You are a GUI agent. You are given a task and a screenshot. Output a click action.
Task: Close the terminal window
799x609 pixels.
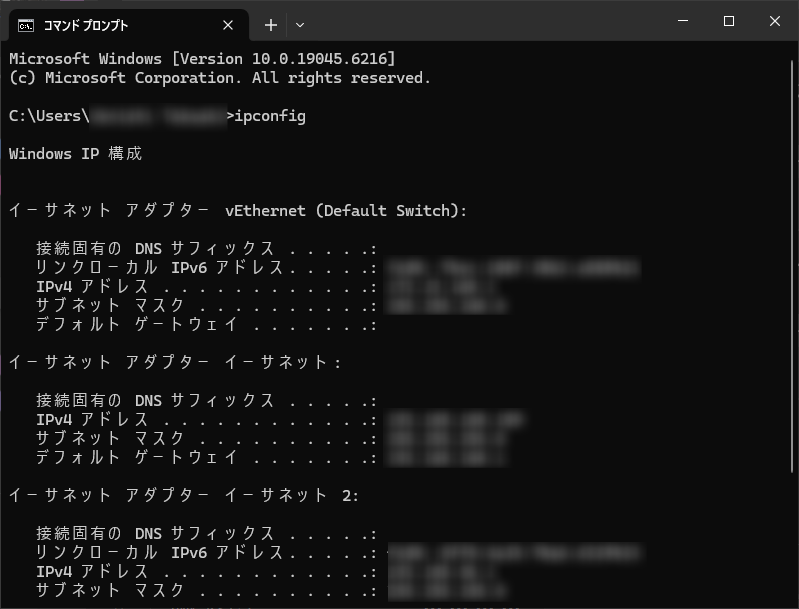coord(775,21)
